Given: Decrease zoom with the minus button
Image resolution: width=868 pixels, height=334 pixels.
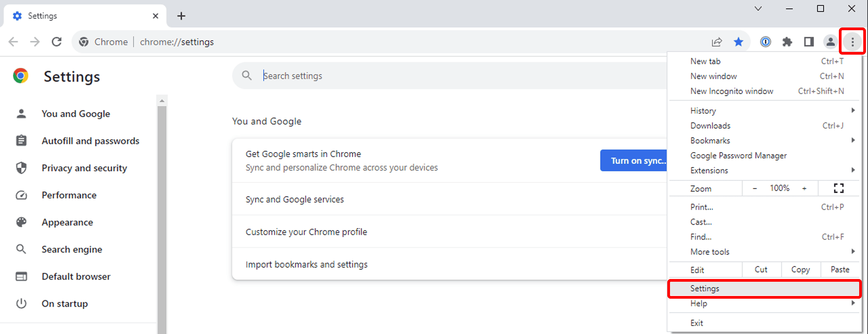Looking at the screenshot, I should pyautogui.click(x=755, y=188).
